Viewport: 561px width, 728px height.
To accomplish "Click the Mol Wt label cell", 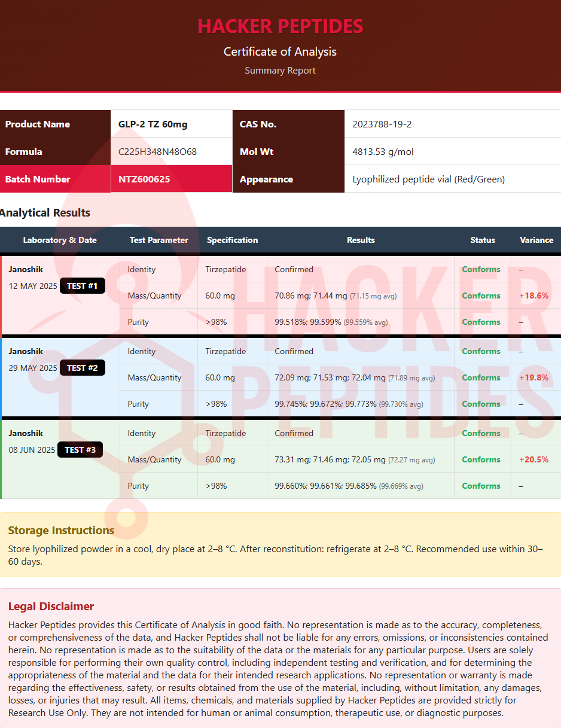I will [x=288, y=151].
